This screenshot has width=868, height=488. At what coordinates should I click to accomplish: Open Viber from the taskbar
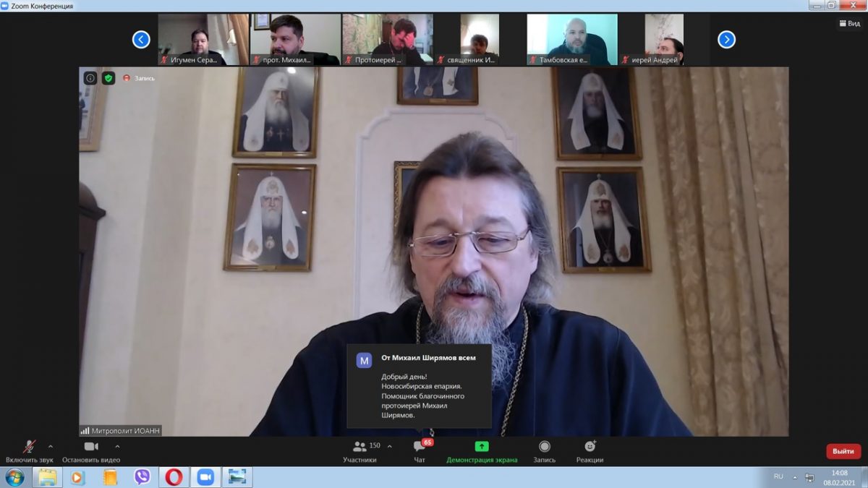pyautogui.click(x=142, y=477)
